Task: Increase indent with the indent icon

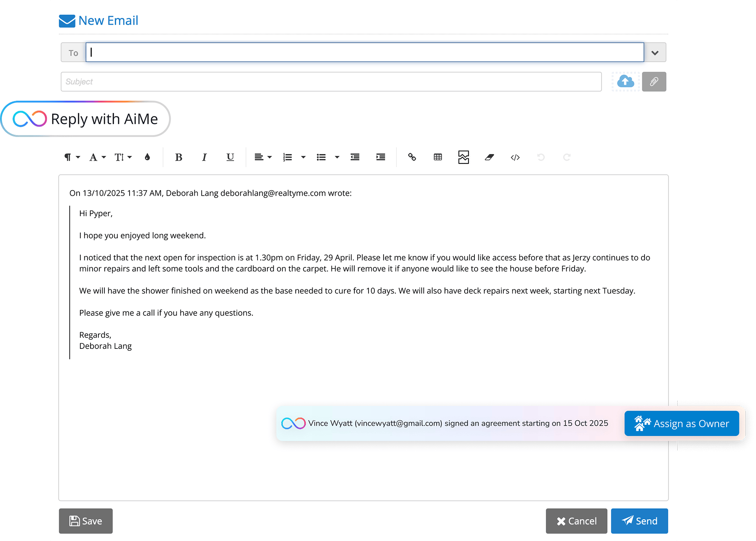Action: click(x=380, y=157)
